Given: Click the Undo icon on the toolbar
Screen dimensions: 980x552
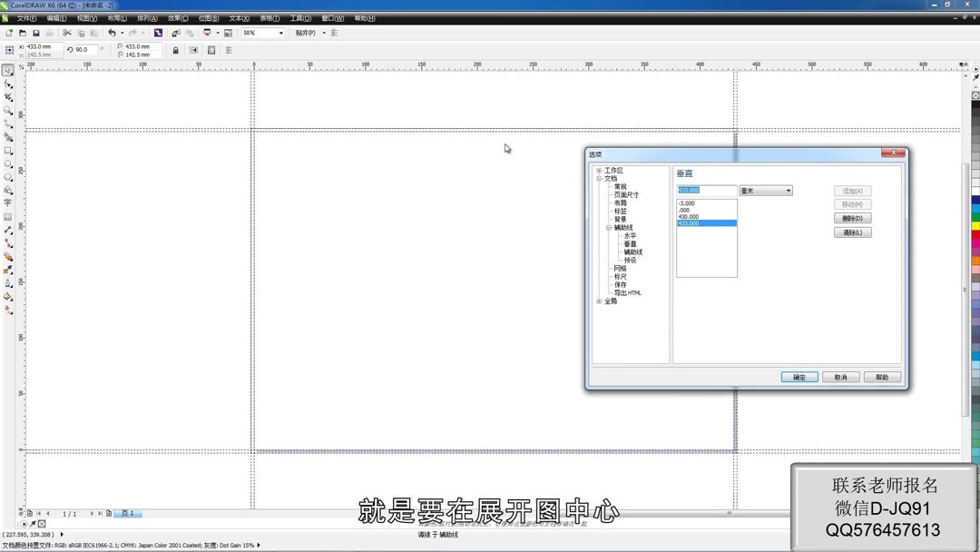Looking at the screenshot, I should 113,33.
